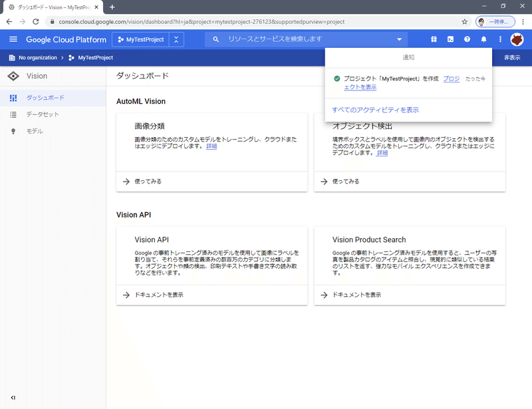Click 使ってみる in オブジェクト検出 card

346,182
